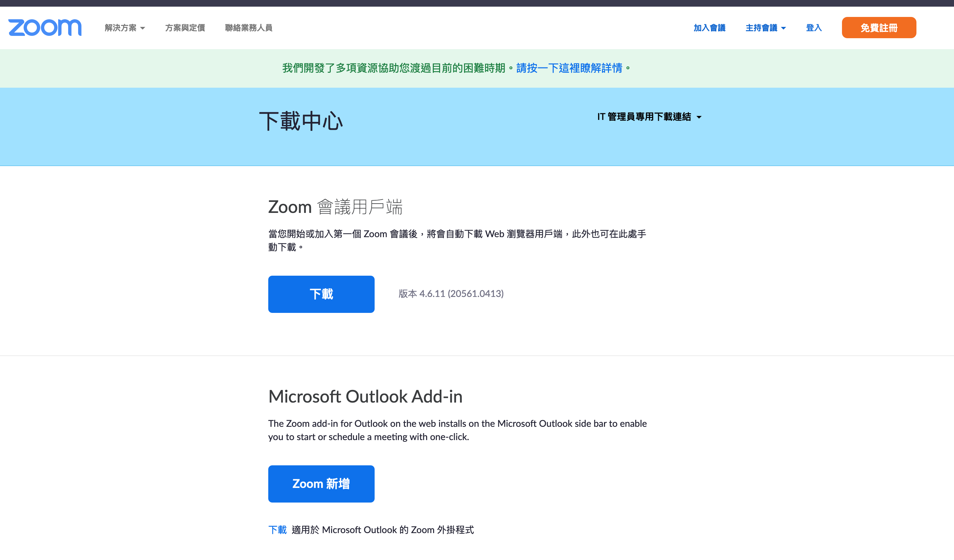Image resolution: width=954 pixels, height=560 pixels.
Task: Click the Zoom 會議用戶端 heading
Action: (335, 207)
